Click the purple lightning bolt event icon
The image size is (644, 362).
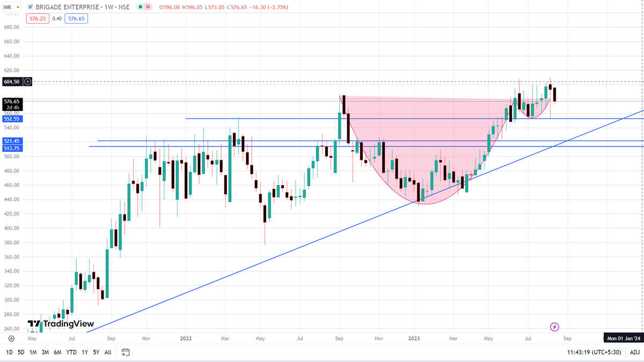(x=555, y=327)
